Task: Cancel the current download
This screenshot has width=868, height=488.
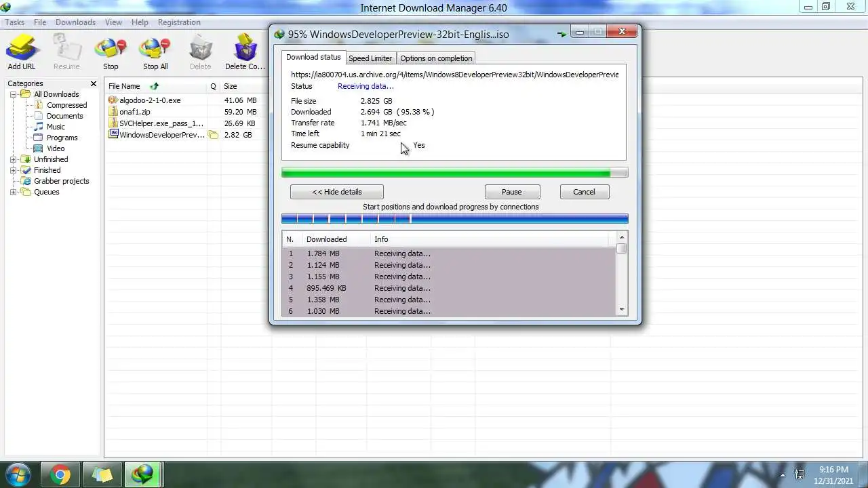Action: pos(584,192)
